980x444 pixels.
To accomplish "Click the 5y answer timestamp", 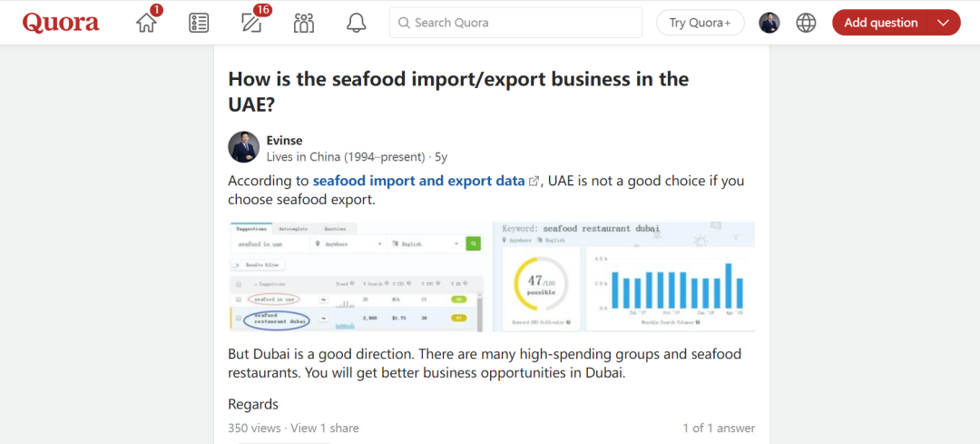I will (441, 156).
